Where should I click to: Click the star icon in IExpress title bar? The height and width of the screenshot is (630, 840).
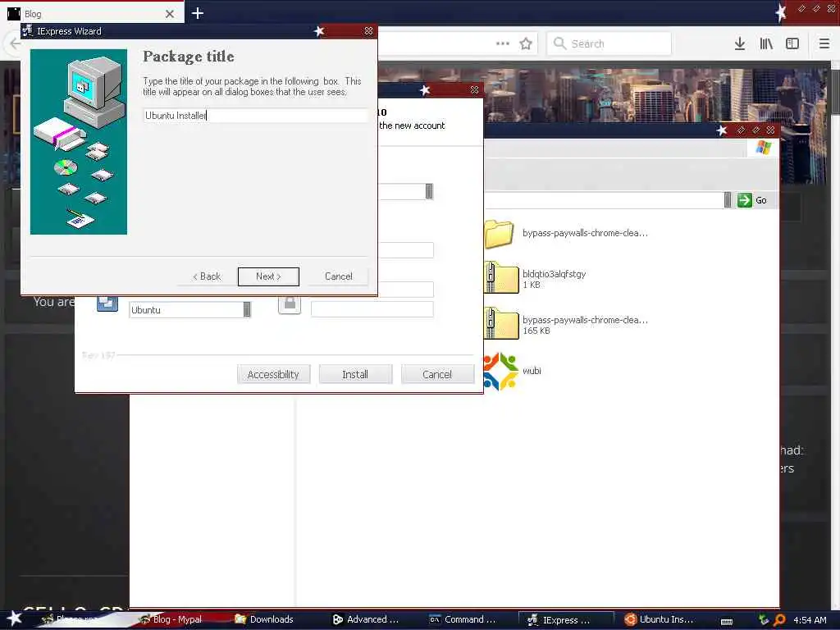point(319,31)
